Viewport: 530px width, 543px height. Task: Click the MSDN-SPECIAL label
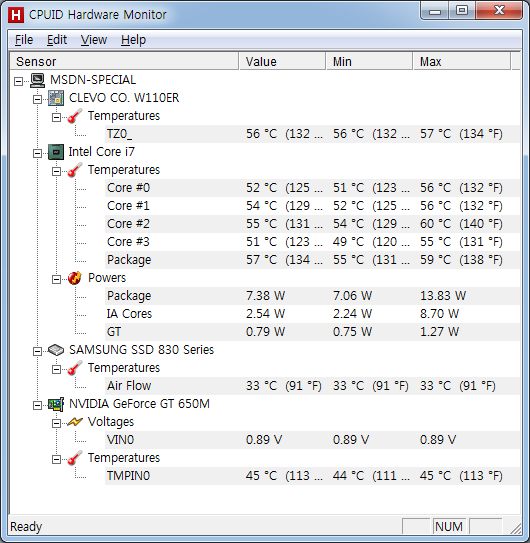[93, 80]
